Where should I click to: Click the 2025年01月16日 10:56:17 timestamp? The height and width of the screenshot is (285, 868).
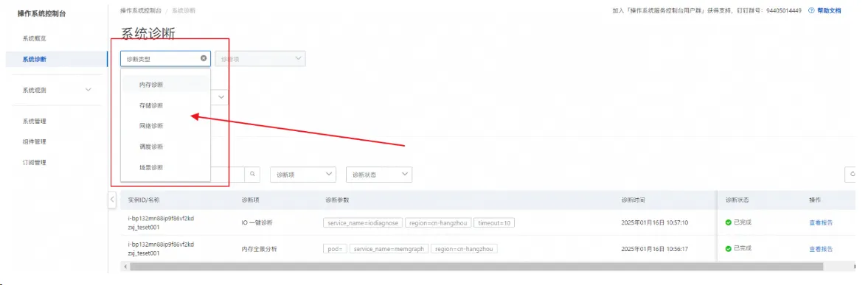tap(654, 249)
